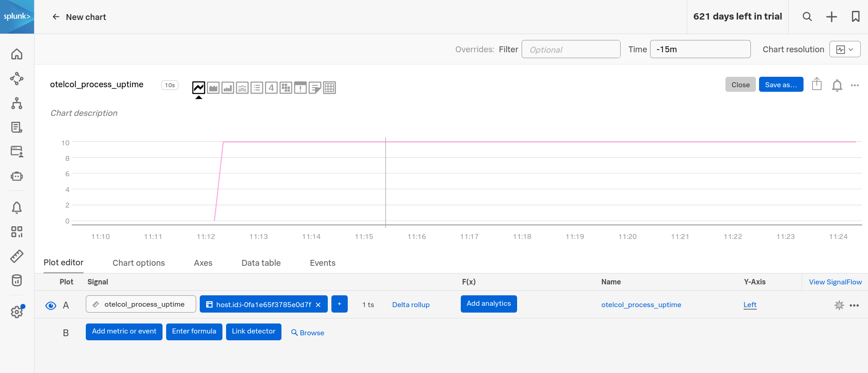The width and height of the screenshot is (868, 373).
Task: Switch to the event feed chart type
Action: 301,87
